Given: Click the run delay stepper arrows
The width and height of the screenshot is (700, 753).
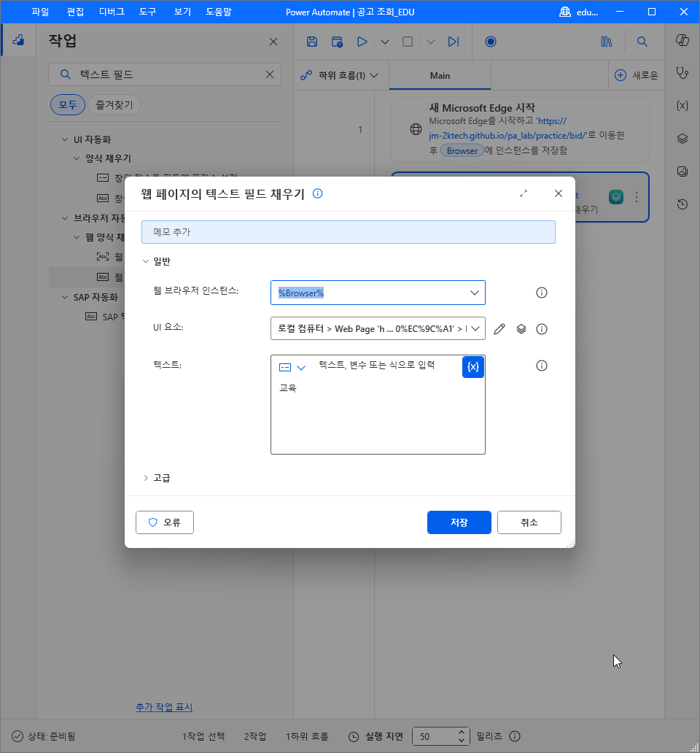Looking at the screenshot, I should click(x=461, y=736).
